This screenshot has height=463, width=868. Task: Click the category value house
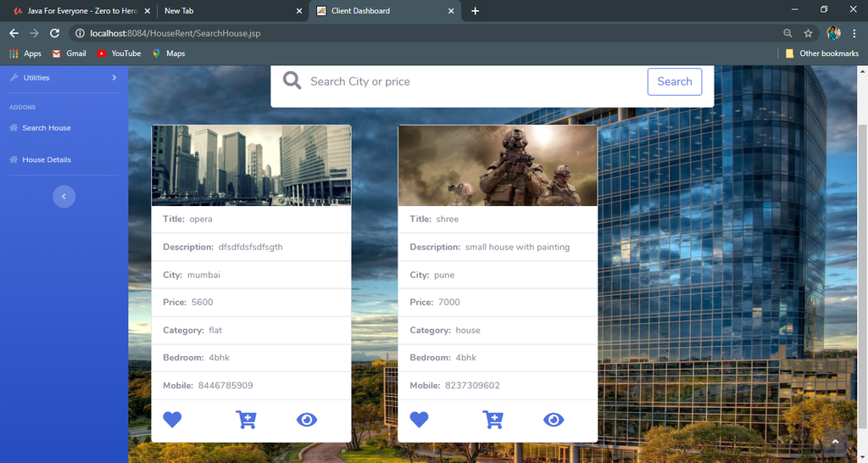[468, 330]
